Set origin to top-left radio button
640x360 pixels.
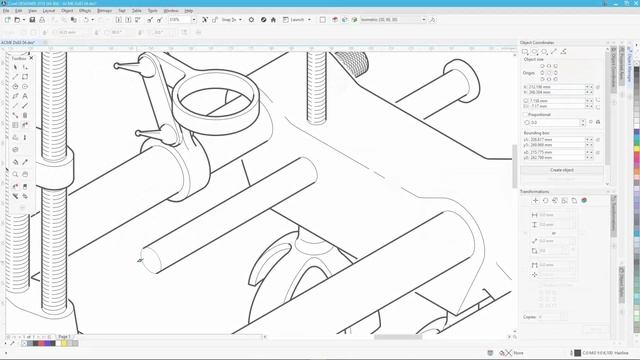tap(542, 66)
